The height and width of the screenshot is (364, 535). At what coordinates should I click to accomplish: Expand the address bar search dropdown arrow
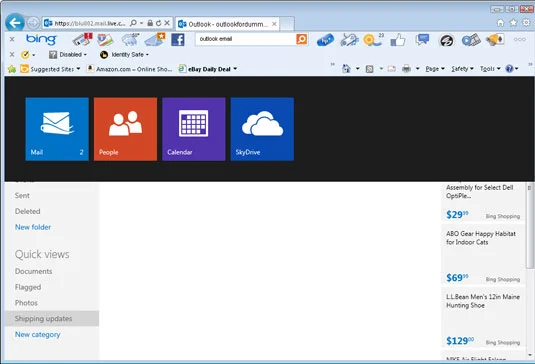(141, 23)
